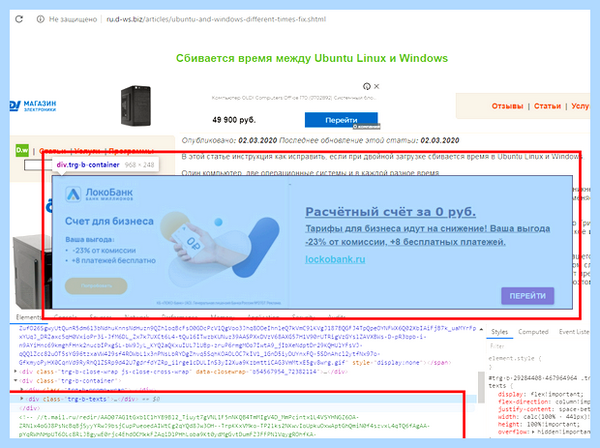Image resolution: width=600 pixels, height=448 pixels.
Task: Click the Попробовать button in banner
Action: point(96,286)
